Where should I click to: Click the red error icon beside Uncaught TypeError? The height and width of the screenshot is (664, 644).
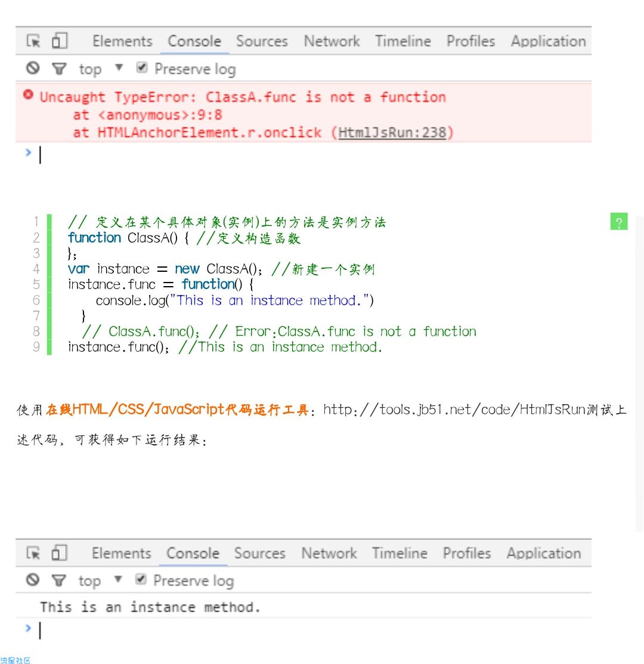coord(29,95)
